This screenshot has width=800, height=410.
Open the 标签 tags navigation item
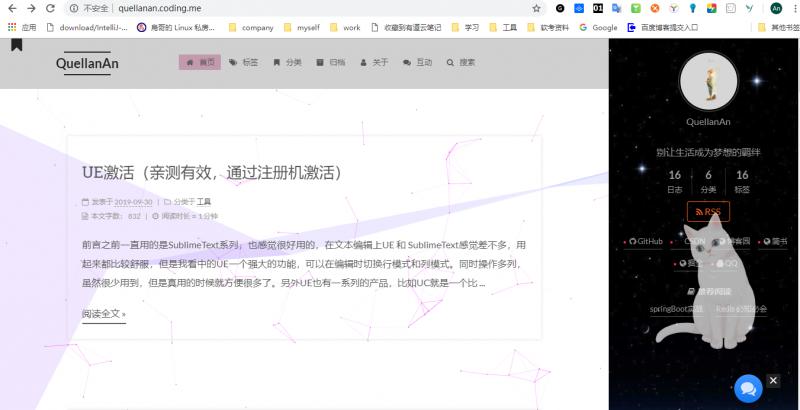coord(243,62)
